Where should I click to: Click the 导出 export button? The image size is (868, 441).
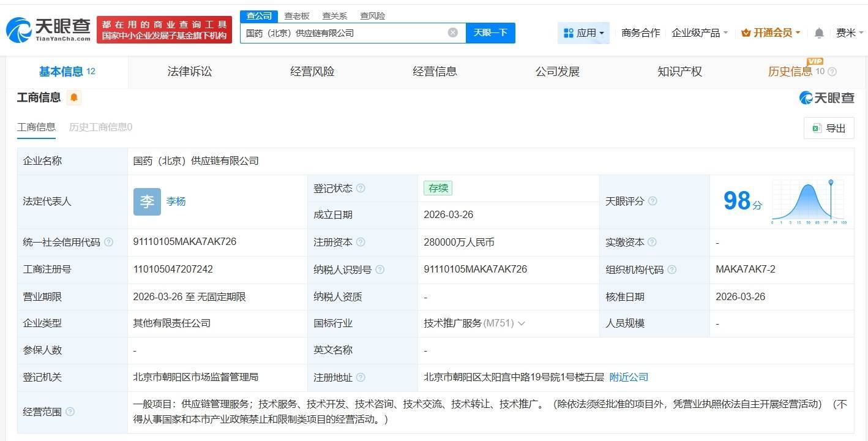point(828,128)
